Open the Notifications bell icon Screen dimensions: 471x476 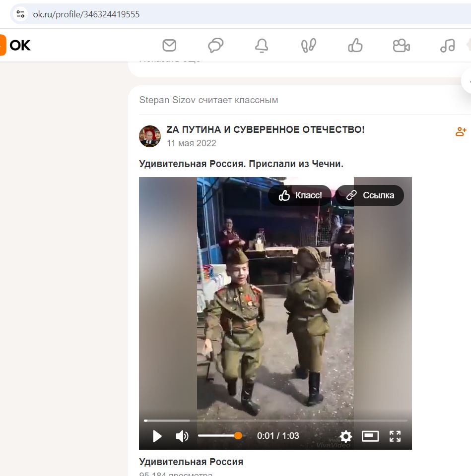pyautogui.click(x=262, y=46)
